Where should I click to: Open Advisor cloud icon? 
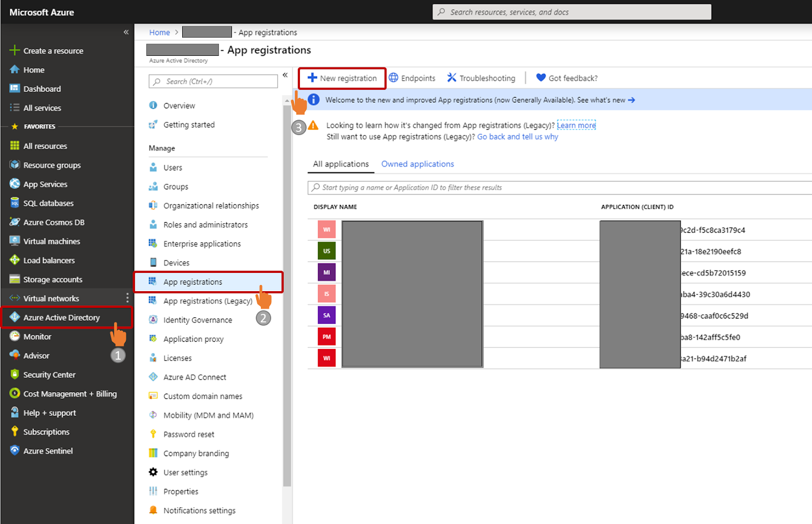click(15, 355)
